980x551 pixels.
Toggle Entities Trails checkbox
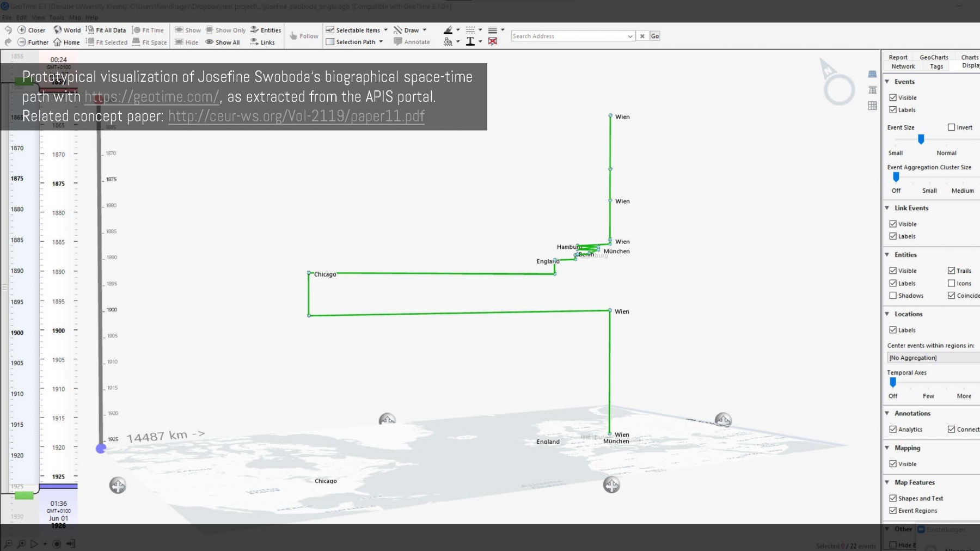pos(951,271)
